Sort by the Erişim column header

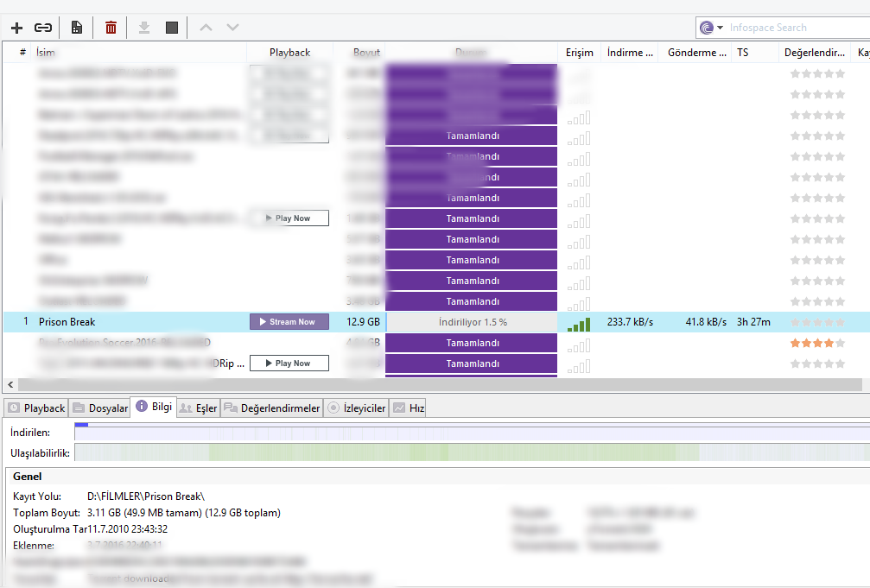579,52
